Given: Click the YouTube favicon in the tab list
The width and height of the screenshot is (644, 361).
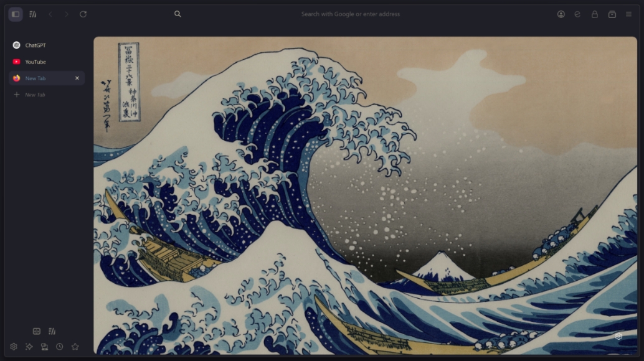Looking at the screenshot, I should [16, 62].
